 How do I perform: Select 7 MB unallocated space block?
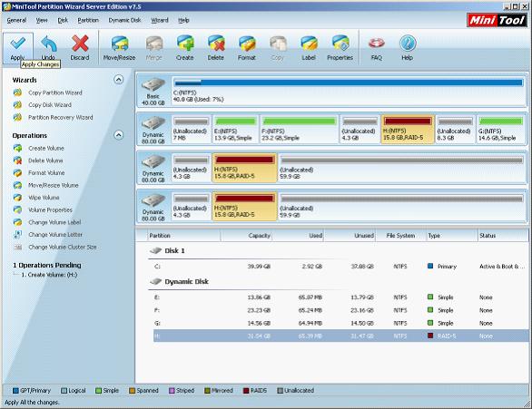tap(191, 130)
